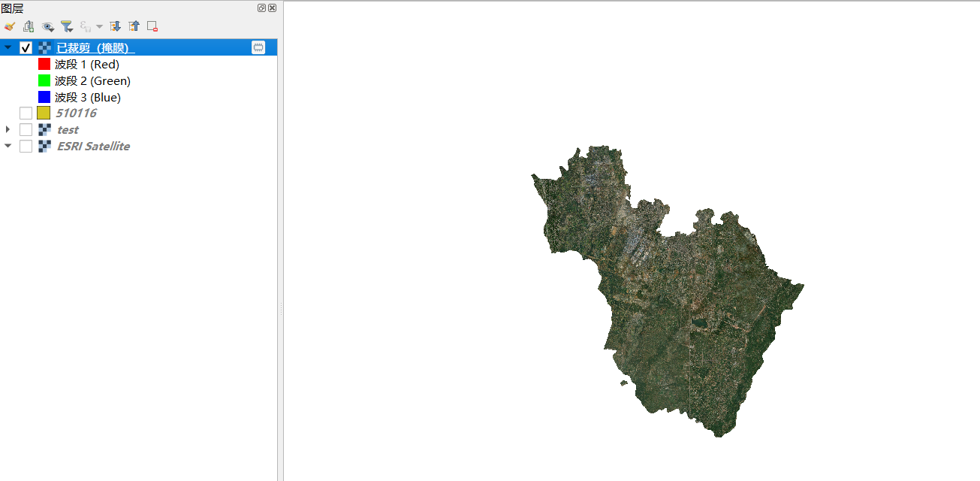Select the 已裁剪 (掩膜) layer name
980x481 pixels.
(95, 47)
